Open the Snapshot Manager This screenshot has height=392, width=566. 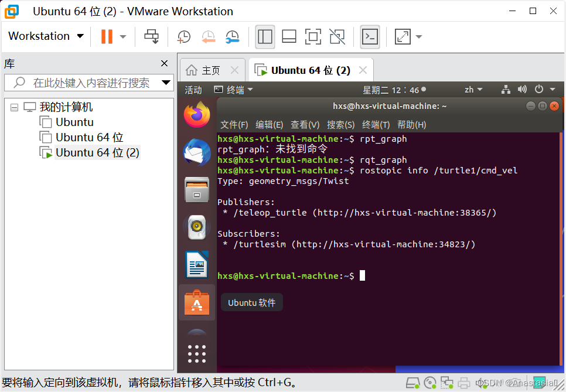point(233,36)
